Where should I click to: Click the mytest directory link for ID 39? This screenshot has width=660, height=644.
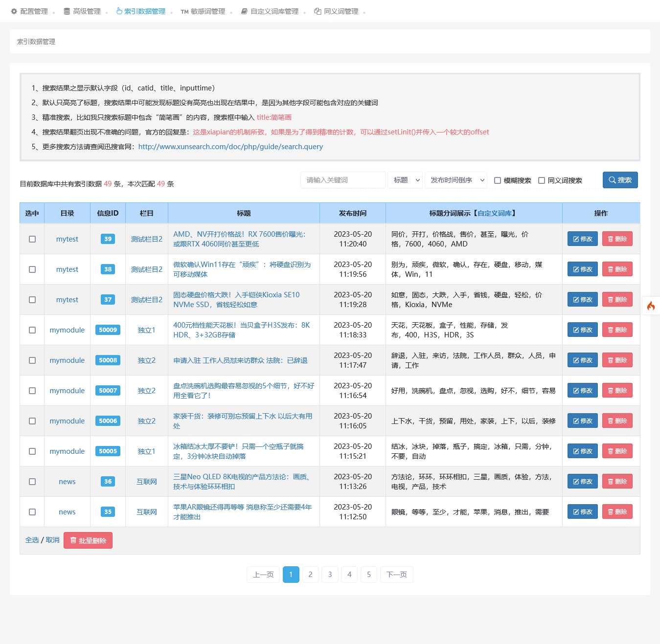click(67, 239)
